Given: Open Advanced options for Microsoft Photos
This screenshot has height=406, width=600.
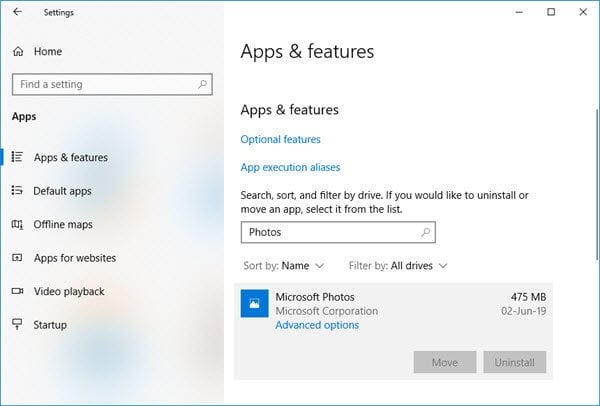Looking at the screenshot, I should [x=317, y=325].
